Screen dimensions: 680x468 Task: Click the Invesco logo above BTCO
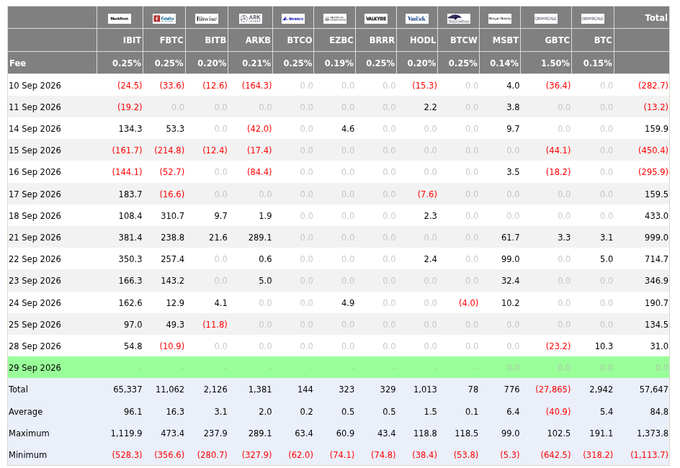click(293, 19)
